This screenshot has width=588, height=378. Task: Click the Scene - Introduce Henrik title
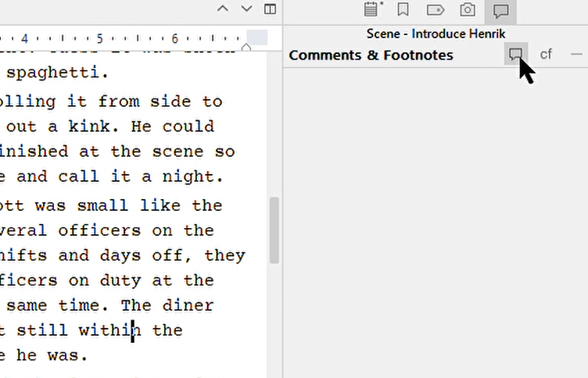[436, 34]
